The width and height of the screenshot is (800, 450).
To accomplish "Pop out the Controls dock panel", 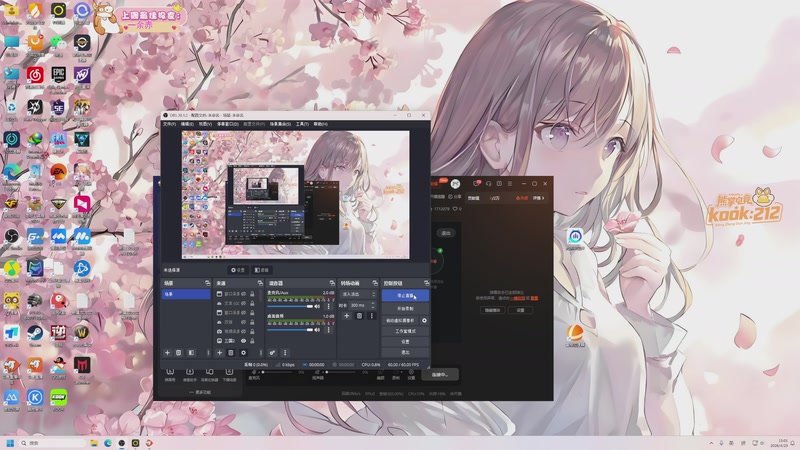I will pyautogui.click(x=427, y=283).
